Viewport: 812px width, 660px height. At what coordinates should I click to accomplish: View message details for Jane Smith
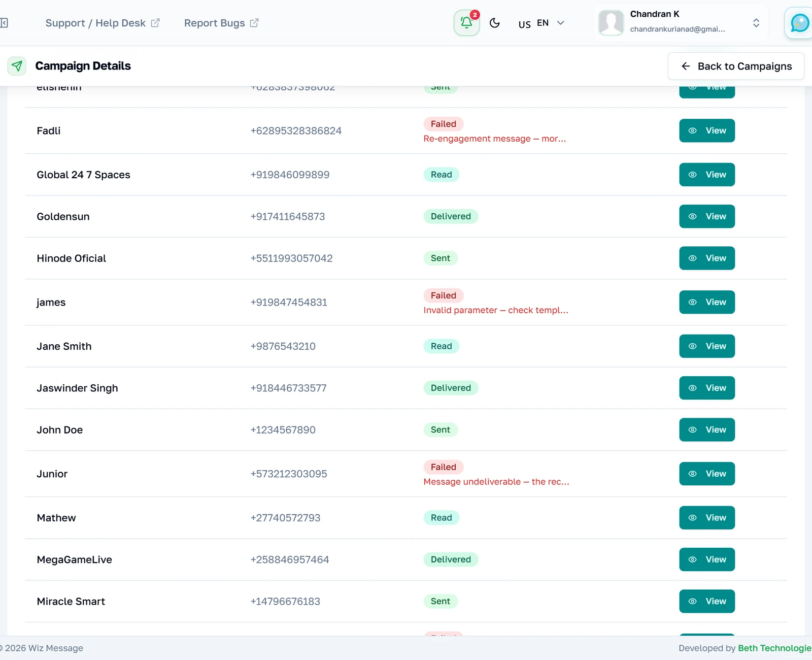click(x=707, y=346)
